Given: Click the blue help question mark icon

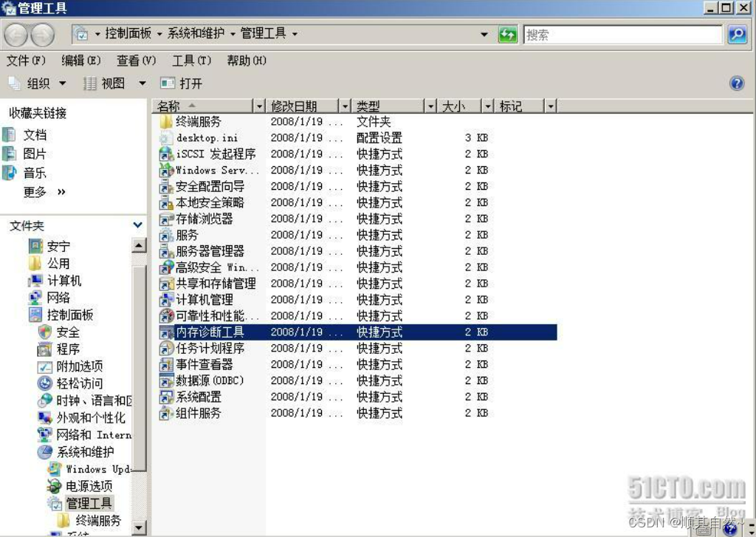Looking at the screenshot, I should point(737,83).
